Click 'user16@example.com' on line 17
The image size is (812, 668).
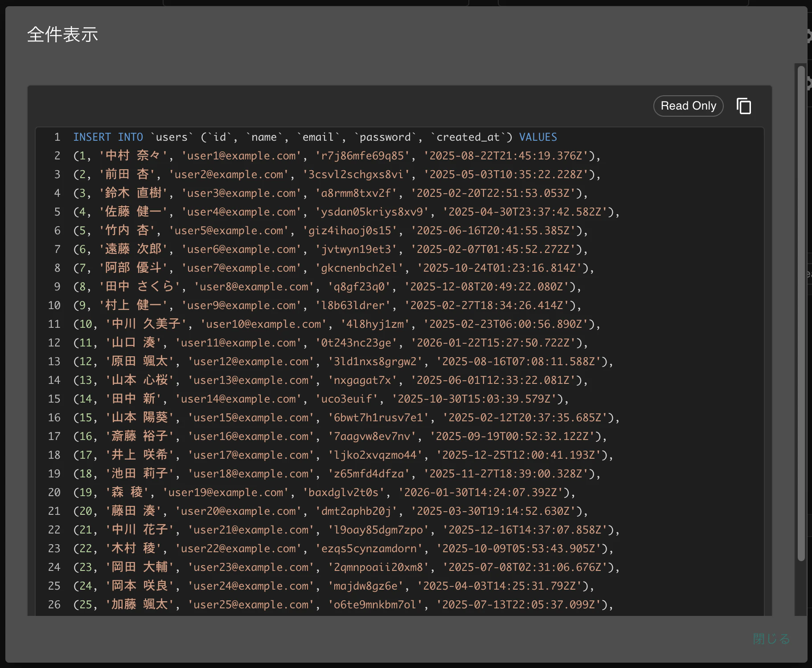[250, 436]
